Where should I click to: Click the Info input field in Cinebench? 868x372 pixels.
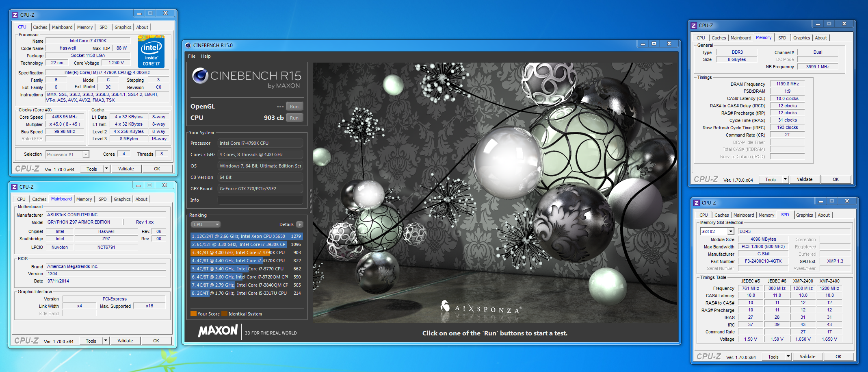point(260,200)
